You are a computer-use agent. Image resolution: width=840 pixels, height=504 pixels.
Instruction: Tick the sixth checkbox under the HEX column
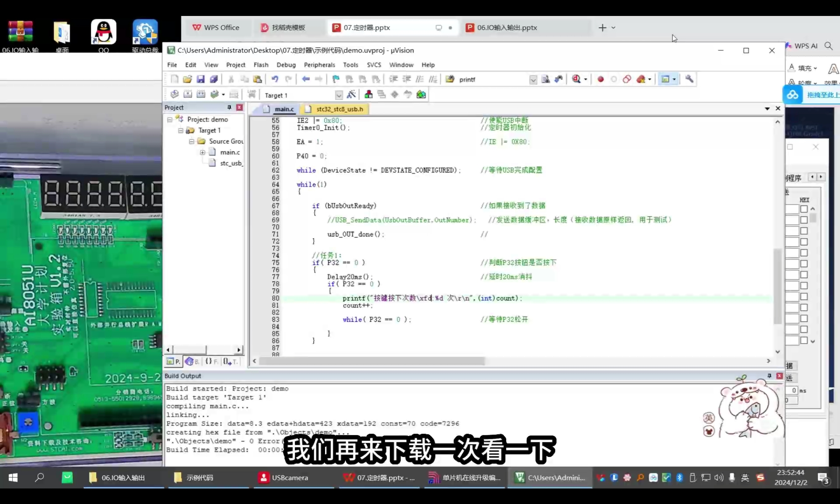pos(804,264)
